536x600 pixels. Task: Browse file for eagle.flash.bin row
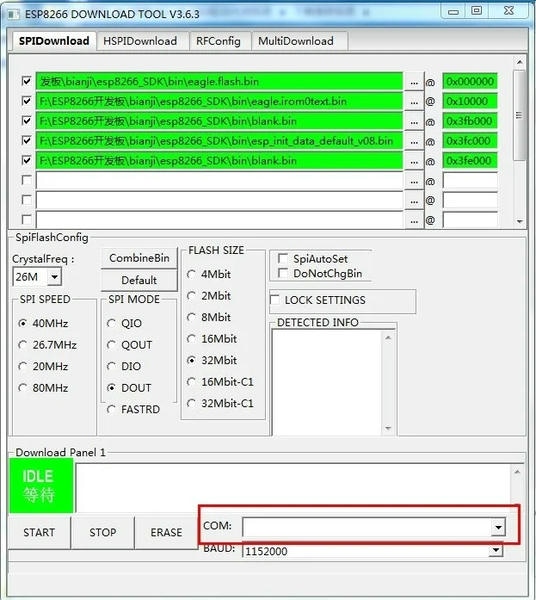pos(414,82)
